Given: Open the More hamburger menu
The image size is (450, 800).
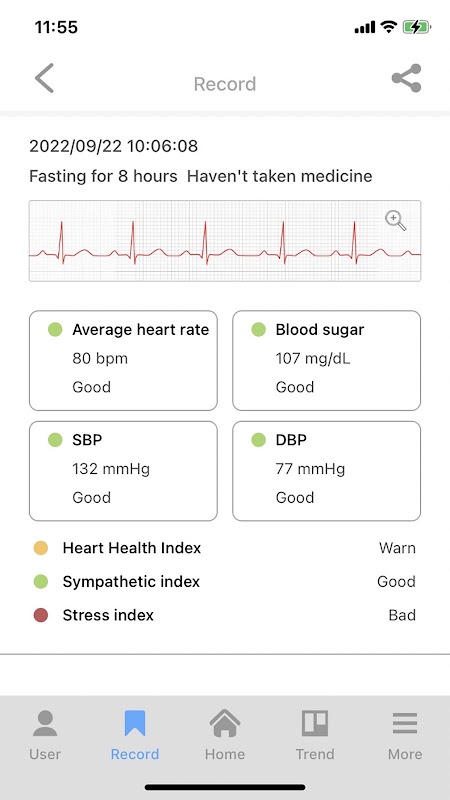Looking at the screenshot, I should tap(405, 723).
